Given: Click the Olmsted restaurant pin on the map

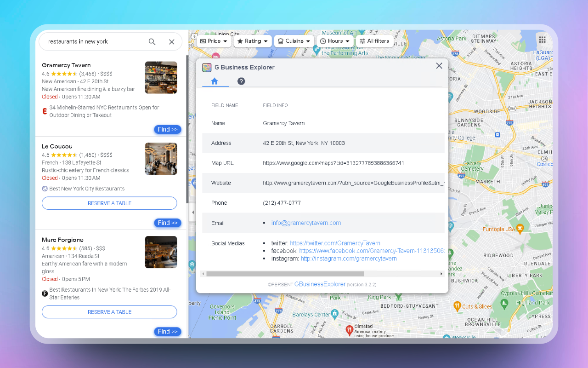Looking at the screenshot, I should click(351, 330).
